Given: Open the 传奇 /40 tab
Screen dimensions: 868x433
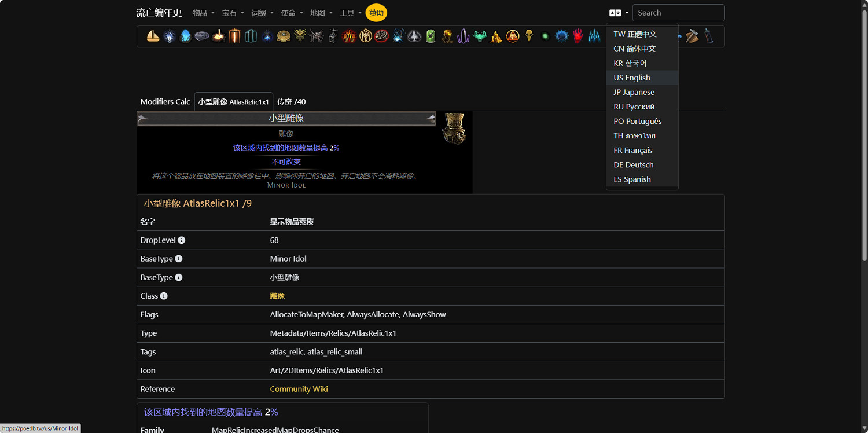Looking at the screenshot, I should coord(291,102).
